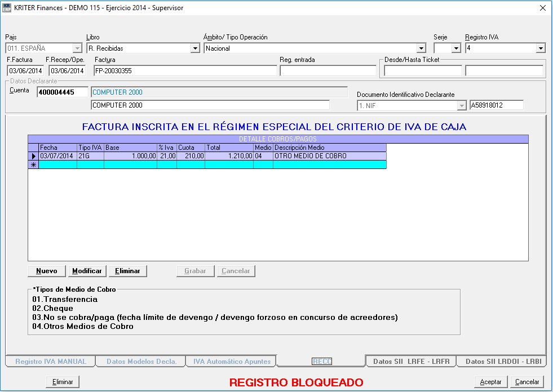Switch to the Datos Modelos Decla. tab
The height and width of the screenshot is (392, 553).
tap(141, 362)
